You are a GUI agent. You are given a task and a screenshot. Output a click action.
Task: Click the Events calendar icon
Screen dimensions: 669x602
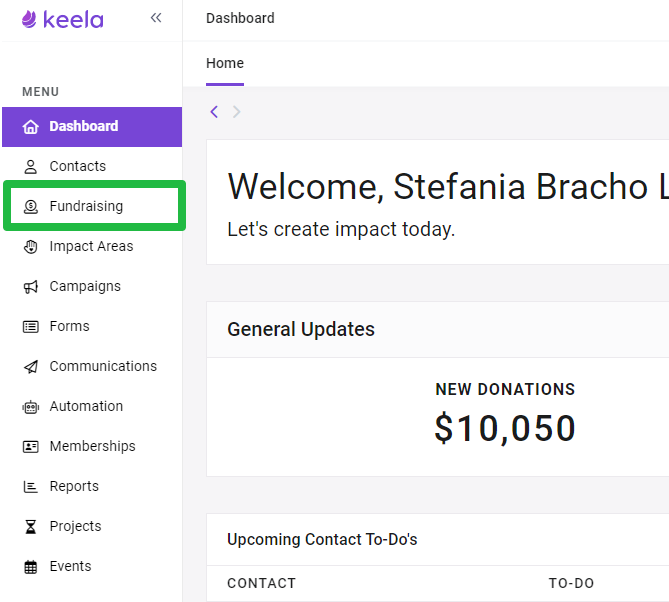click(x=31, y=567)
